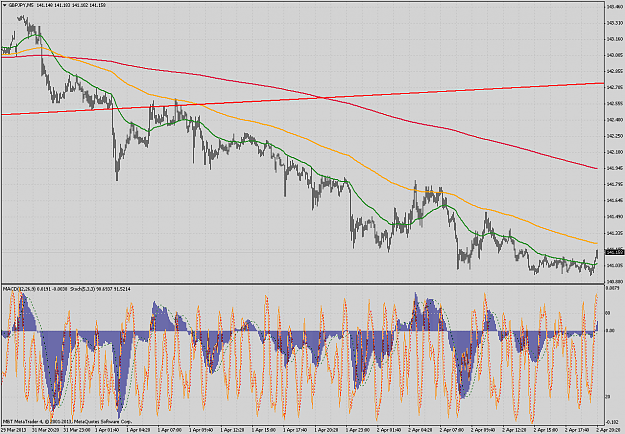Click the '1 Apr 12:20' time axis label

click(232, 430)
